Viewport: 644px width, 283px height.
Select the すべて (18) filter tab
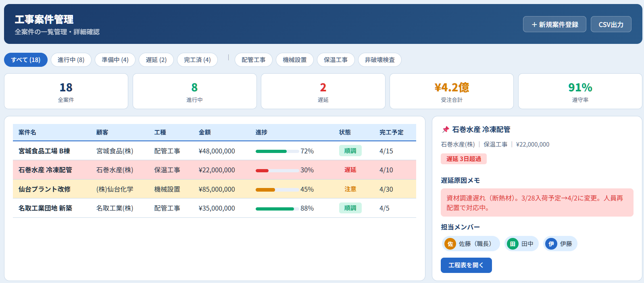pos(26,60)
